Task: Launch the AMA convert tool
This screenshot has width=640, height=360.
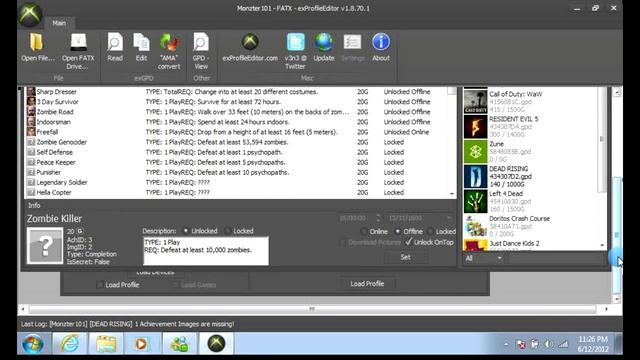Action: pos(169,42)
